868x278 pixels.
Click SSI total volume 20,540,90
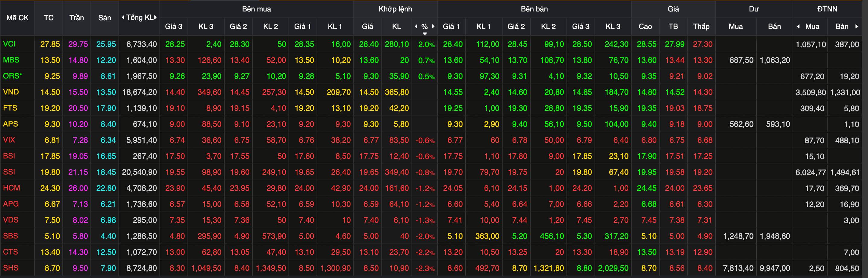click(x=140, y=172)
